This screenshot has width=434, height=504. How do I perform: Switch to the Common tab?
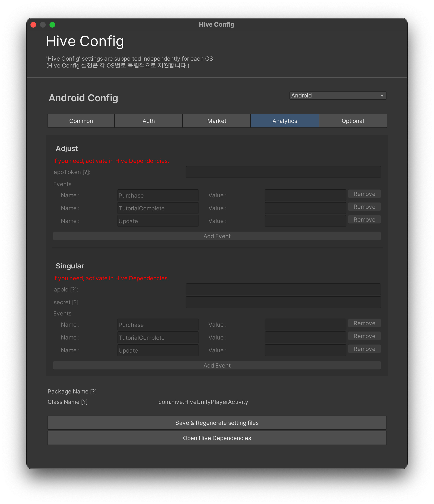[x=81, y=121]
